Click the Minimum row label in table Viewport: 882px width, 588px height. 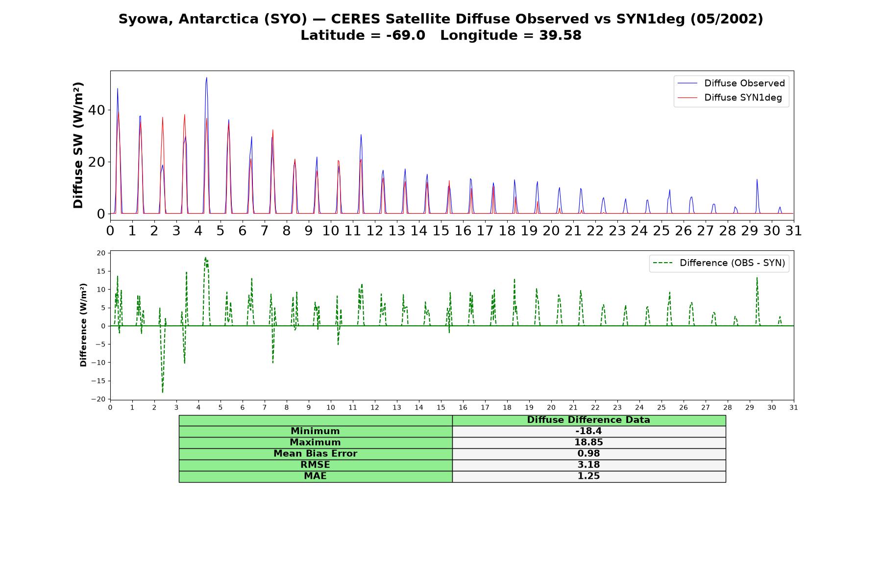tap(315, 431)
